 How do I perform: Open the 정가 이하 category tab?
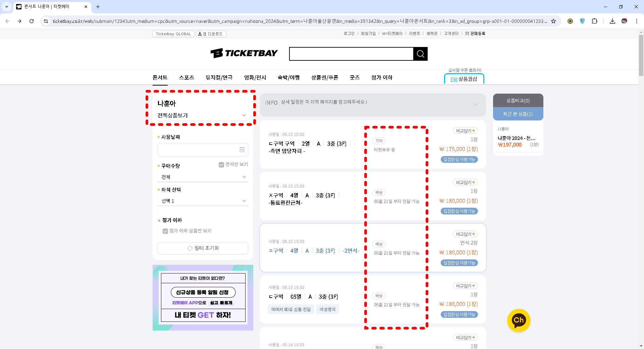coord(382,78)
